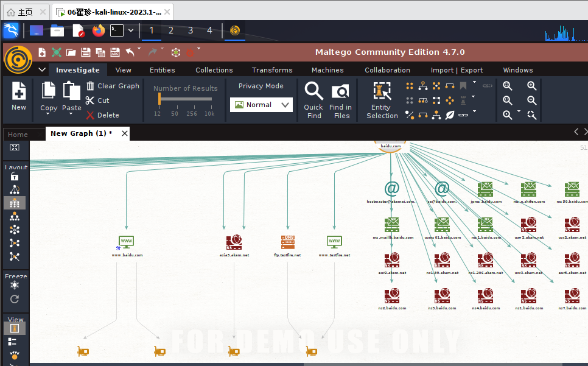Click Cut button
588x366 pixels.
click(x=97, y=100)
